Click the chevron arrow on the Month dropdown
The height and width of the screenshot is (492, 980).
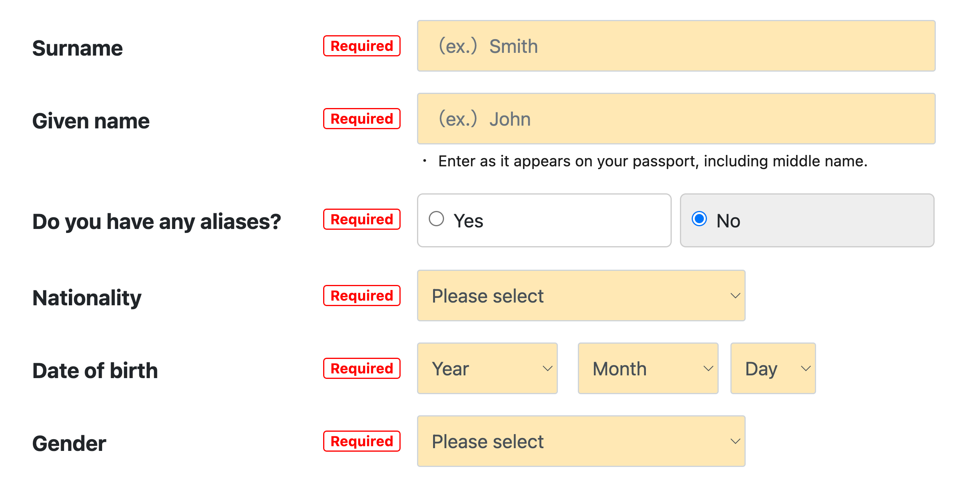pyautogui.click(x=708, y=368)
